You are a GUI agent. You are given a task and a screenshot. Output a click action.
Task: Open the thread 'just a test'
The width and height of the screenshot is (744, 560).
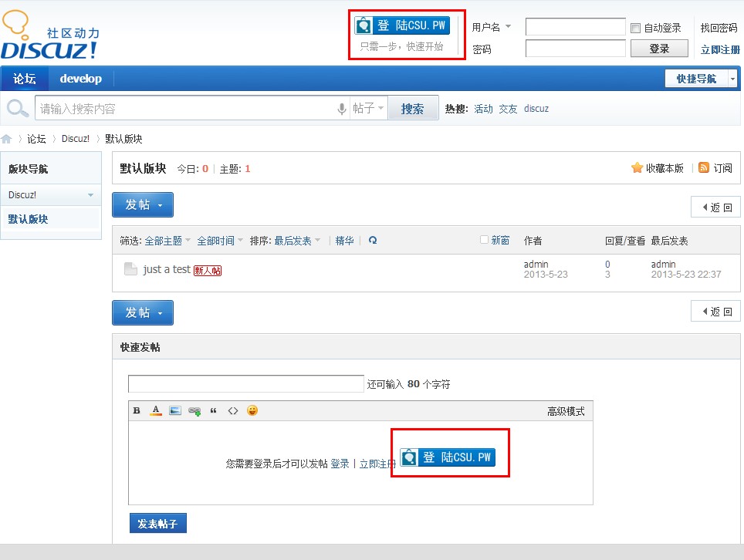point(167,269)
